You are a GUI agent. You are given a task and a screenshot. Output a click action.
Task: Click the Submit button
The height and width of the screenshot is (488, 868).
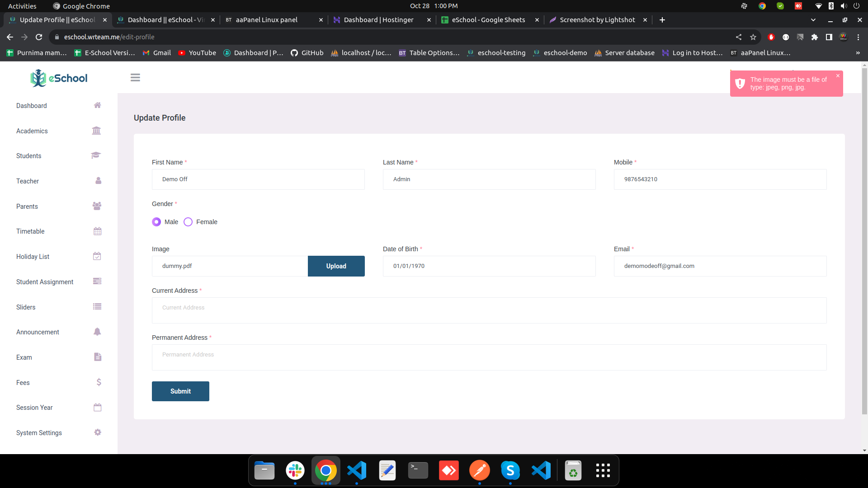180,391
